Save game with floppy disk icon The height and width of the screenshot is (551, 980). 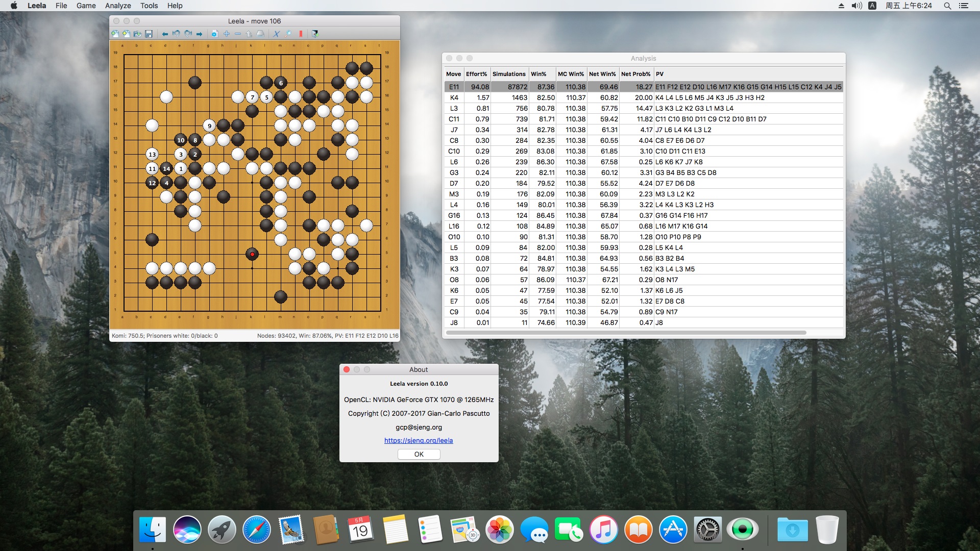pyautogui.click(x=149, y=34)
